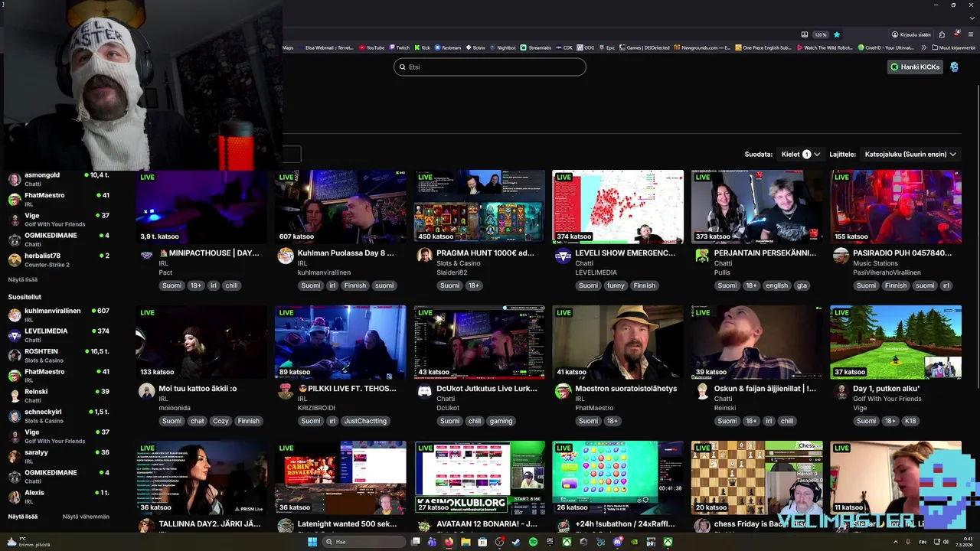Click the 120 % zoom level indicator
This screenshot has width=980, height=551.
click(x=821, y=34)
